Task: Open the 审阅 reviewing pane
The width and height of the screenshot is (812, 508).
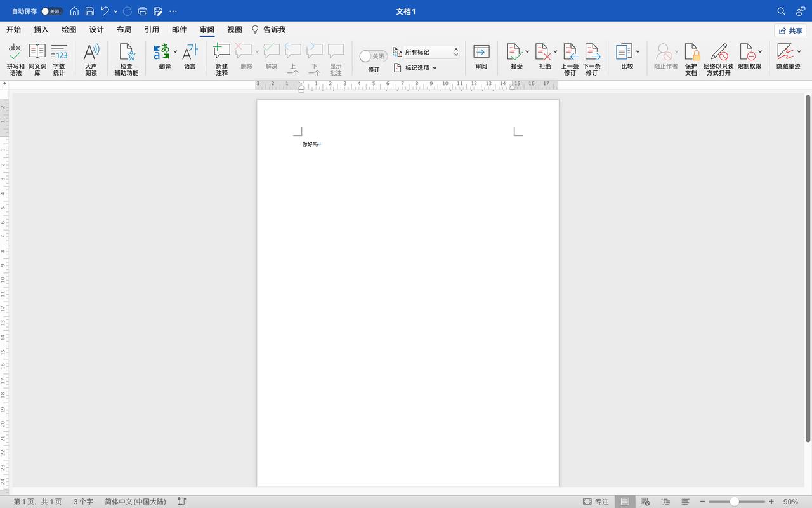Action: click(x=481, y=57)
